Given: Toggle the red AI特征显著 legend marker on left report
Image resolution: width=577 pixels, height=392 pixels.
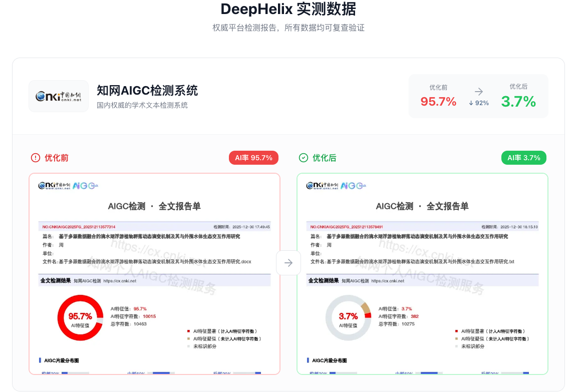Looking at the screenshot, I should (189, 330).
